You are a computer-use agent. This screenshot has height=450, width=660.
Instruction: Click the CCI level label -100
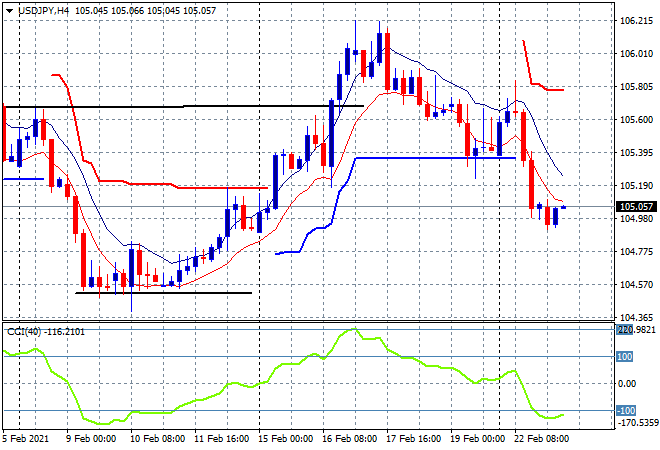coord(626,410)
